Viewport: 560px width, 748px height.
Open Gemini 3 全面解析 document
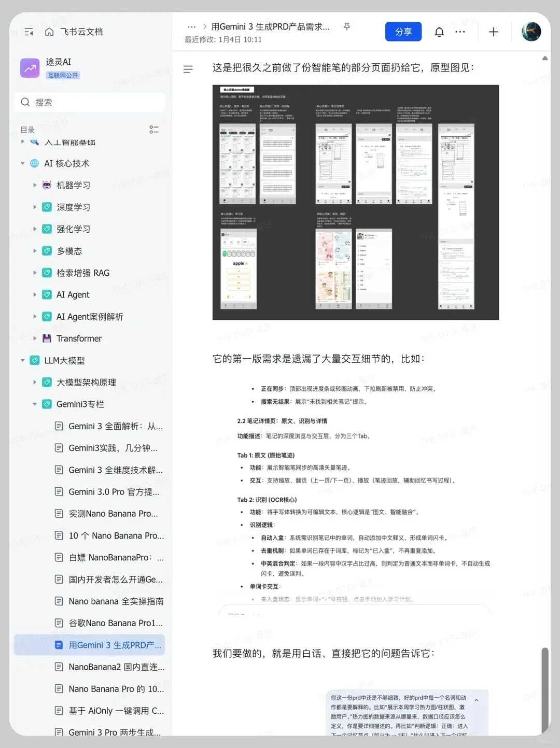(x=116, y=426)
